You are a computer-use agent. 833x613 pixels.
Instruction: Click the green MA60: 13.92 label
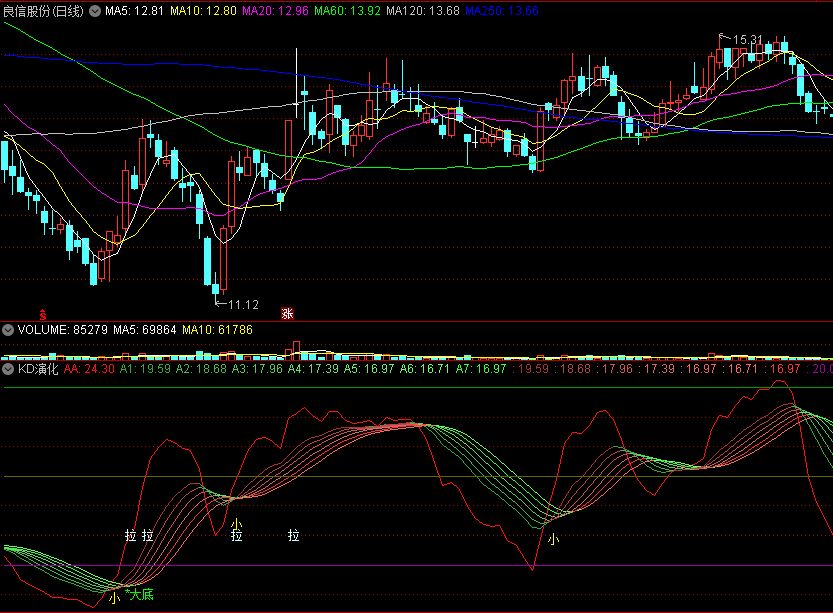pyautogui.click(x=347, y=11)
